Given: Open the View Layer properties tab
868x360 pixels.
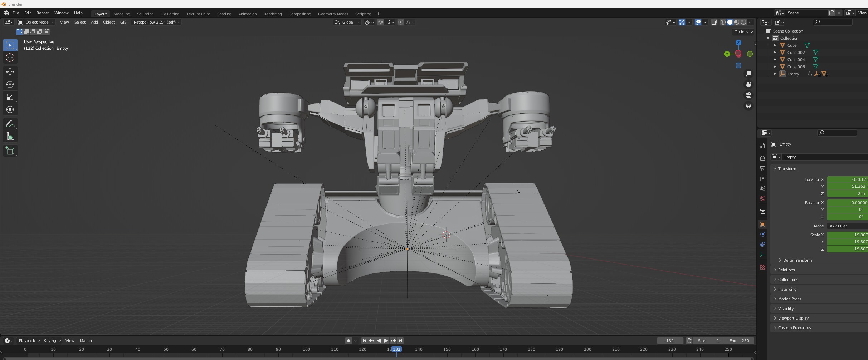Looking at the screenshot, I should tap(763, 178).
